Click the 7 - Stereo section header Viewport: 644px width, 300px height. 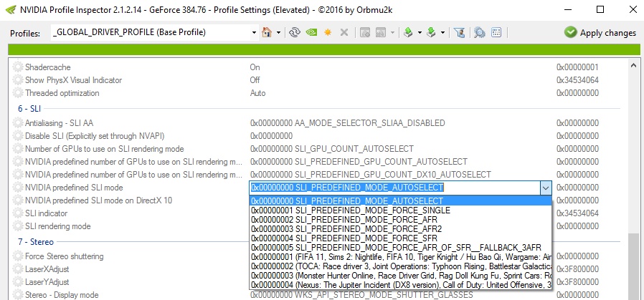pos(36,242)
